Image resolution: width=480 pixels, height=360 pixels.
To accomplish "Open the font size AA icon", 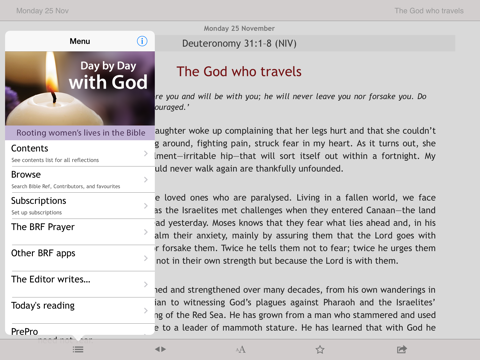I will click(240, 349).
